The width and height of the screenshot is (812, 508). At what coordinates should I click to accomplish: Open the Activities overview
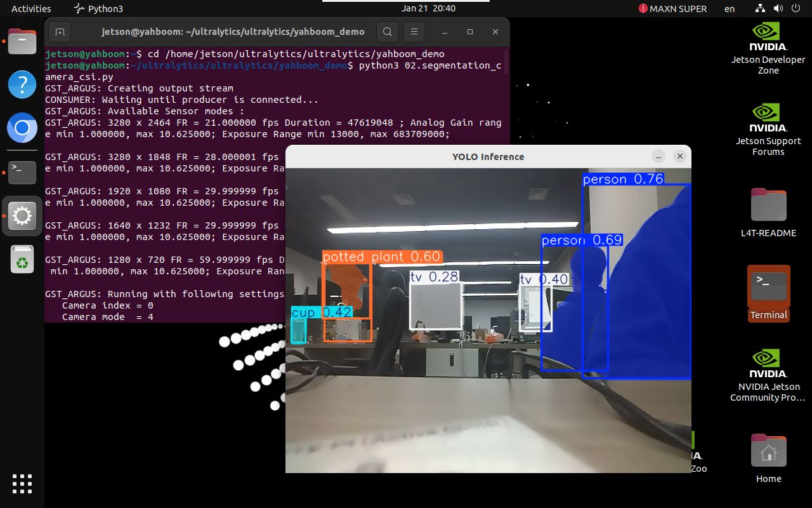tap(31, 9)
